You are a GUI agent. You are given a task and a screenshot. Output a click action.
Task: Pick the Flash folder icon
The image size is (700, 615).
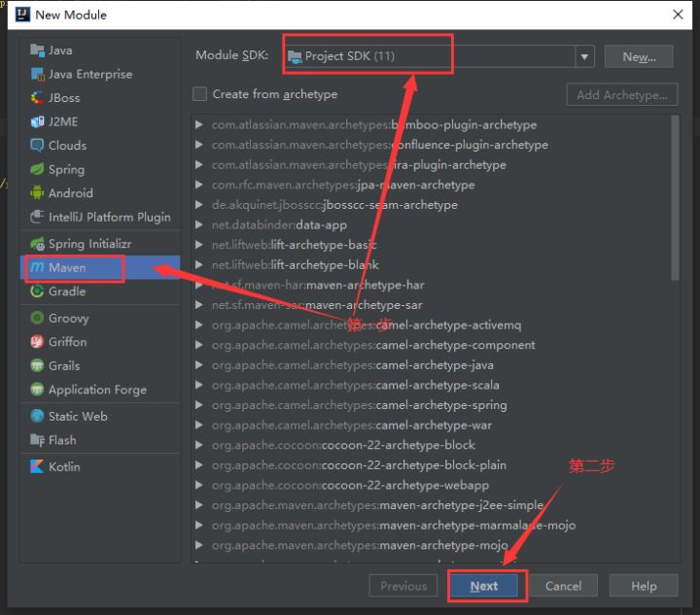tap(37, 440)
